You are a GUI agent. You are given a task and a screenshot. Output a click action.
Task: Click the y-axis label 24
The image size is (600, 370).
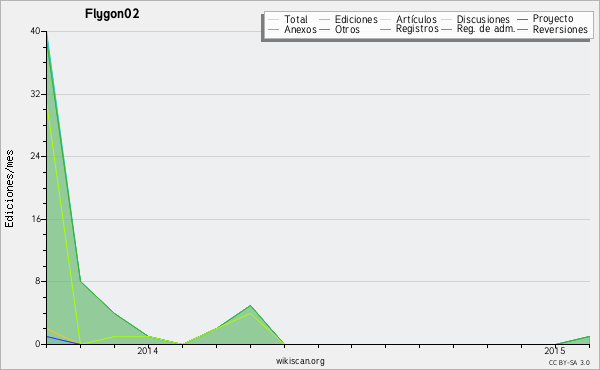(36, 156)
